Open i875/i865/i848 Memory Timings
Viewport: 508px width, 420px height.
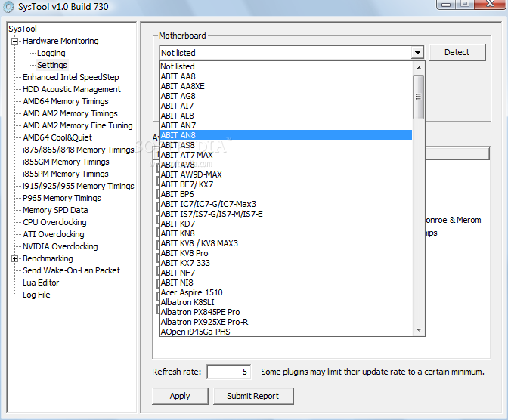tap(79, 150)
